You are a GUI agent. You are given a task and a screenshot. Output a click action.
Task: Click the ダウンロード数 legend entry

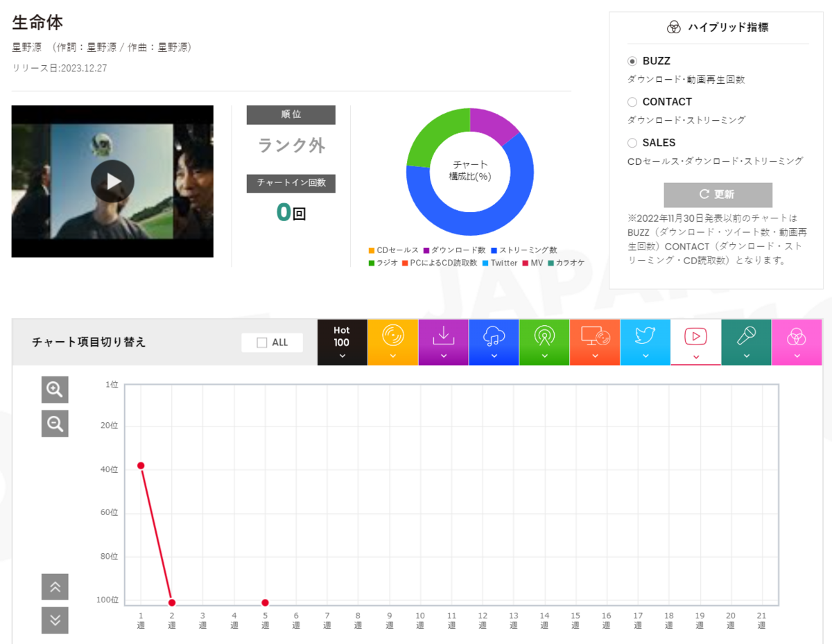(454, 250)
